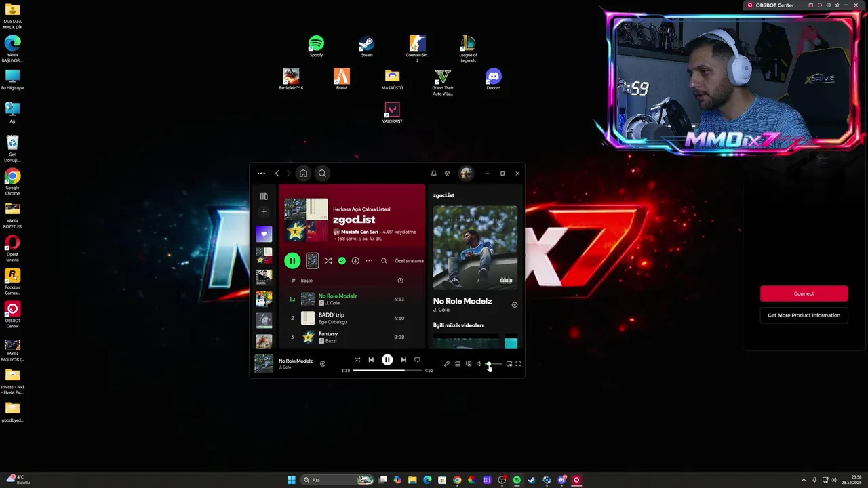The image size is (868, 488).
Task: Open Spotify profile avatar menu
Action: coord(466,174)
